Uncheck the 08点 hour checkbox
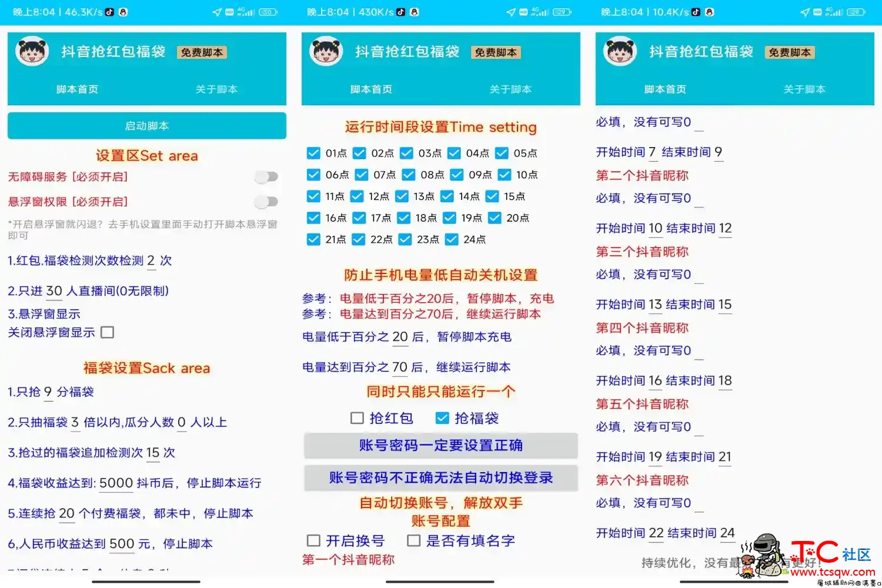Screen dimensions: 882x588 click(409, 175)
